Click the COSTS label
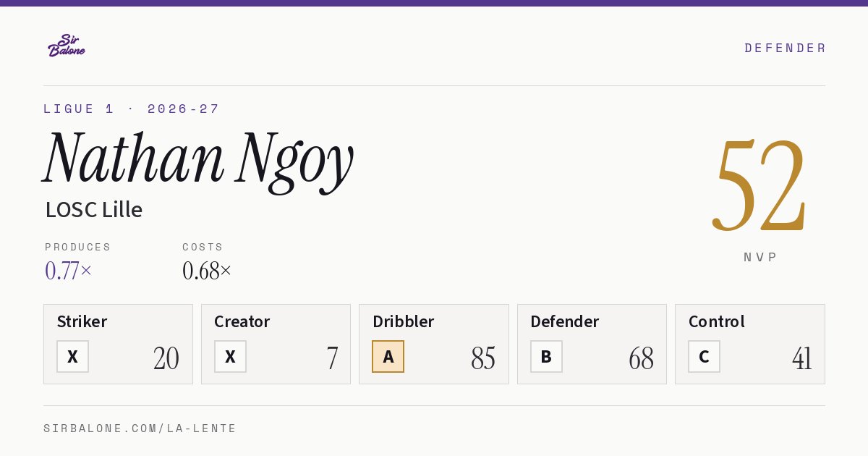 coord(203,247)
